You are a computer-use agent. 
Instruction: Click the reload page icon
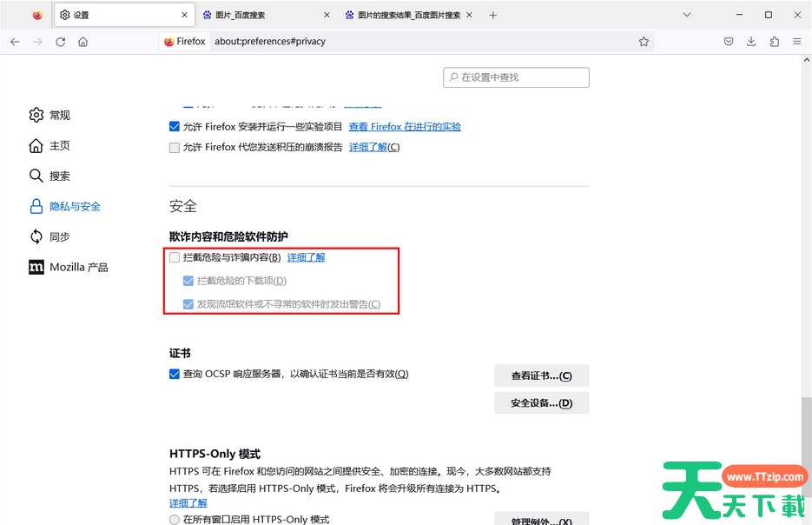tap(60, 42)
